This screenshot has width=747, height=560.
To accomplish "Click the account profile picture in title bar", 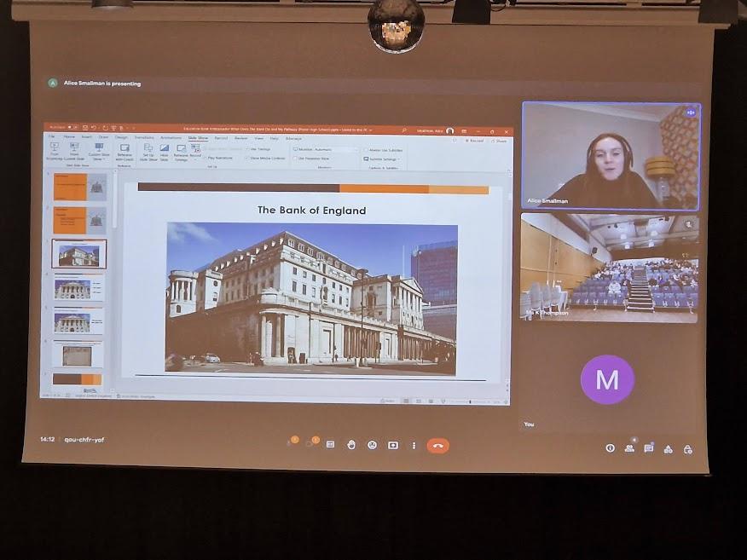I will (449, 130).
